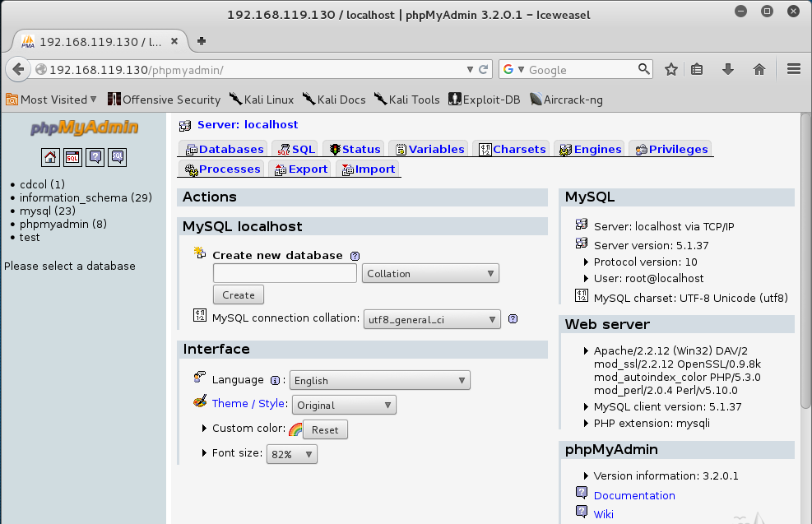This screenshot has height=524, width=812.
Task: Click the help icon beside Create new database
Action: coord(355,256)
